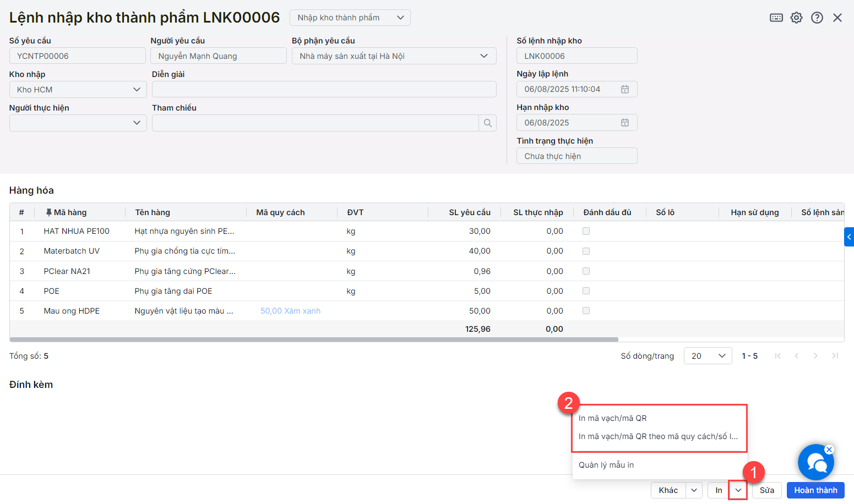
Task: Open the chat support bubble
Action: 815,463
